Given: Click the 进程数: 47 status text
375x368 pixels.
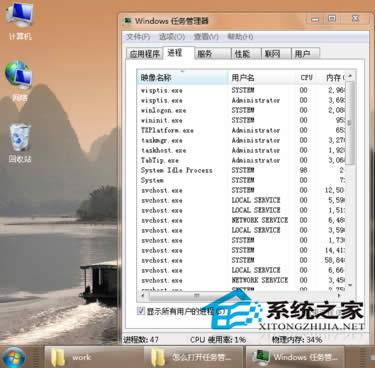Looking at the screenshot, I should pyautogui.click(x=141, y=340).
